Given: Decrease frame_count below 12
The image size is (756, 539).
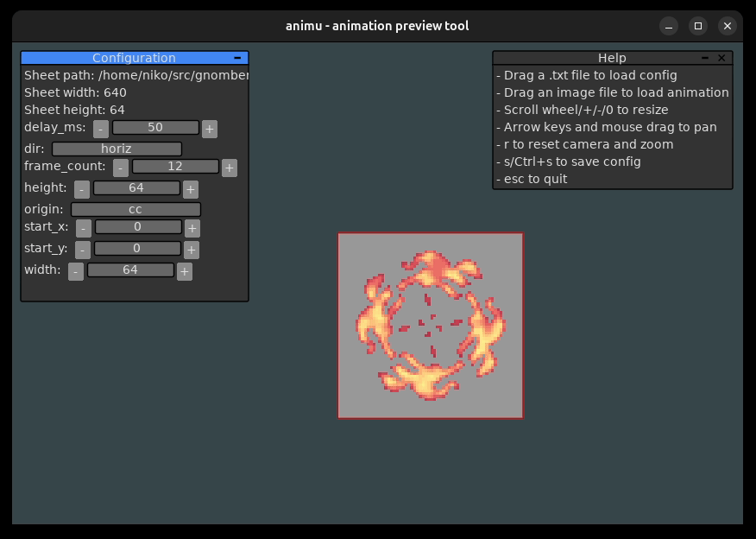Looking at the screenshot, I should tap(120, 167).
